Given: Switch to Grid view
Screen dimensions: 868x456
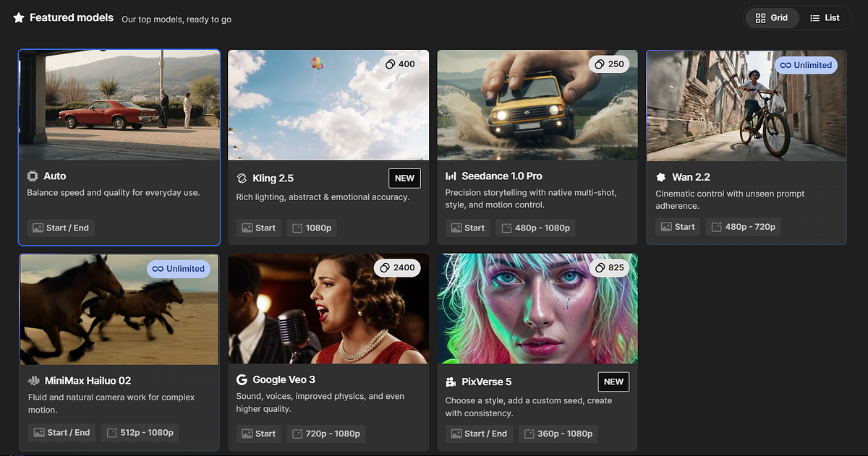Looking at the screenshot, I should 773,18.
